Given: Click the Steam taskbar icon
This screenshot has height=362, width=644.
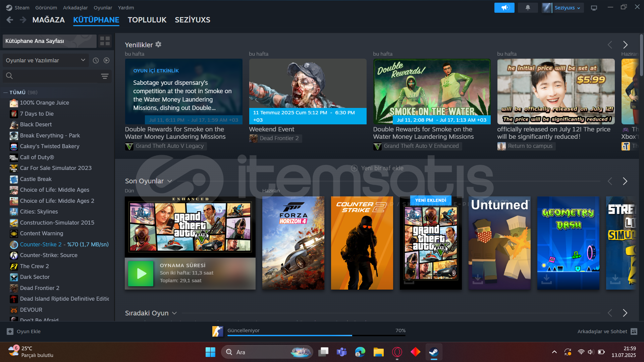Looking at the screenshot, I should 434,352.
